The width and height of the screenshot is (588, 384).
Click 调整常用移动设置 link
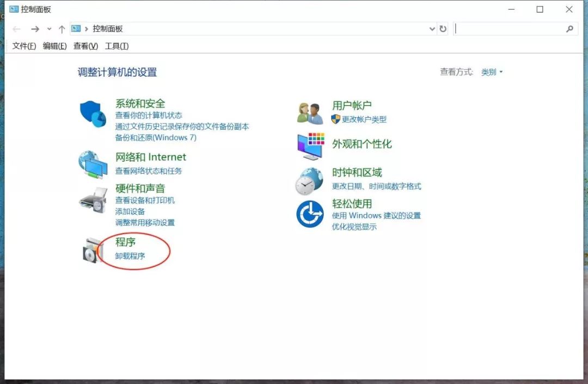(x=145, y=223)
